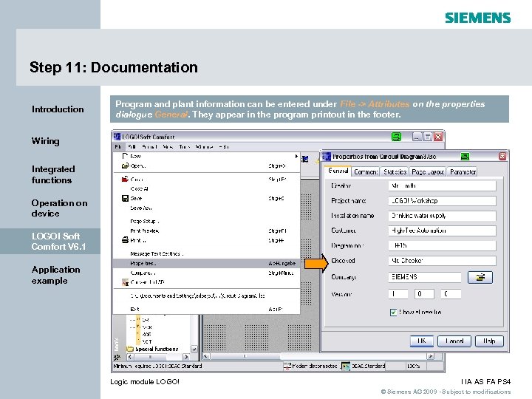Click the 0BA6.Standard device icon in status bar

pos(345,366)
